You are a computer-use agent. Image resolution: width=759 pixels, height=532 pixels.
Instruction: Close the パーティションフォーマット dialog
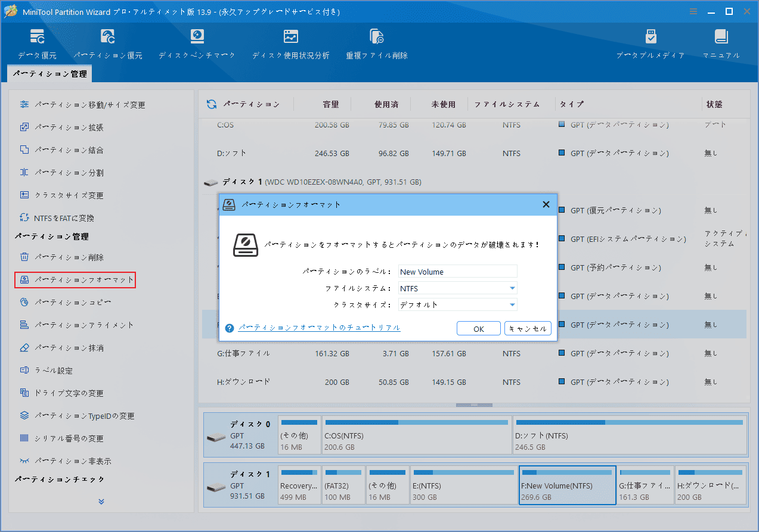point(546,204)
